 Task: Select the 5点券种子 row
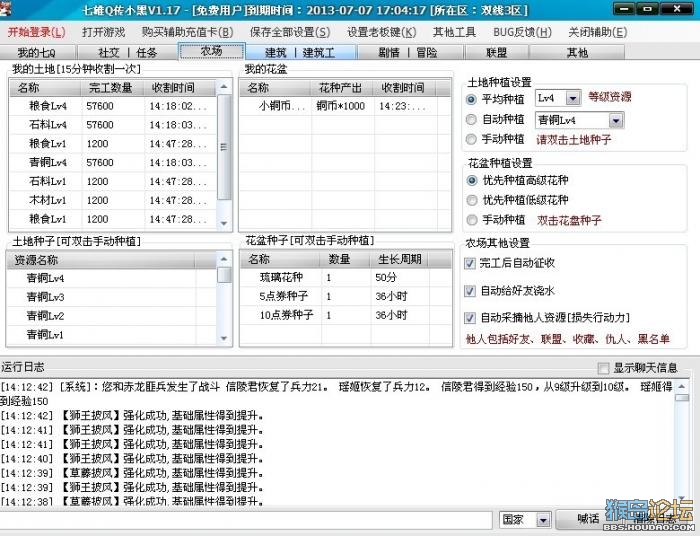tap(346, 296)
